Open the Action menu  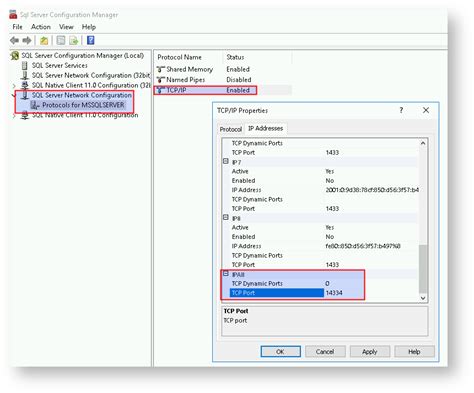click(41, 27)
